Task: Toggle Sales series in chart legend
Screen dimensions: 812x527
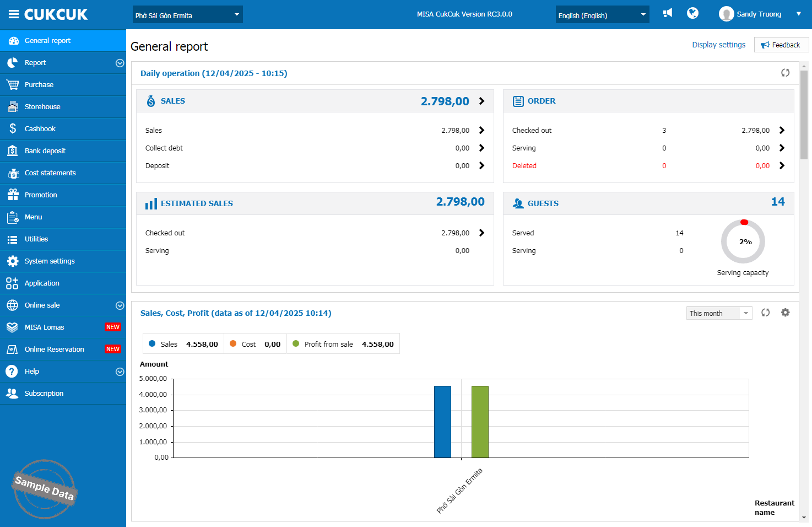Action: pyautogui.click(x=163, y=344)
